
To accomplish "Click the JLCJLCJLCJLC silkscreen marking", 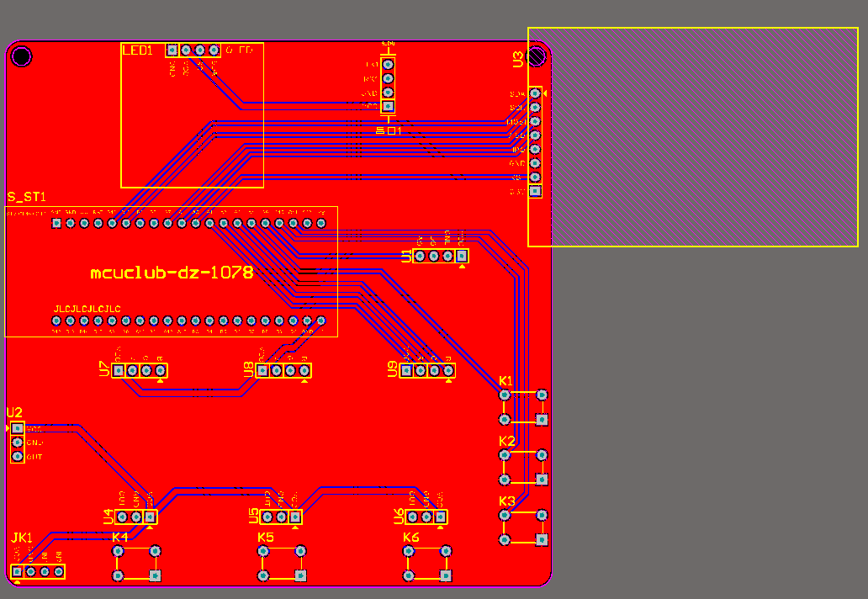I will point(87,309).
